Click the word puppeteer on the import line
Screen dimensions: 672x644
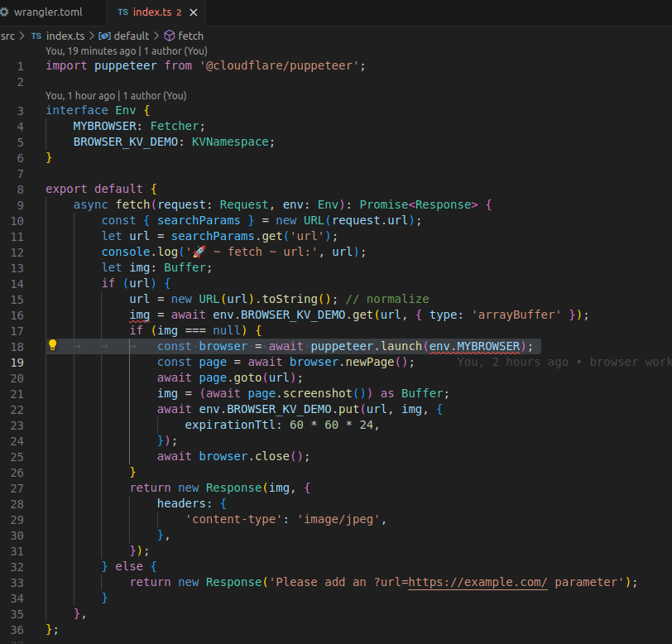126,65
